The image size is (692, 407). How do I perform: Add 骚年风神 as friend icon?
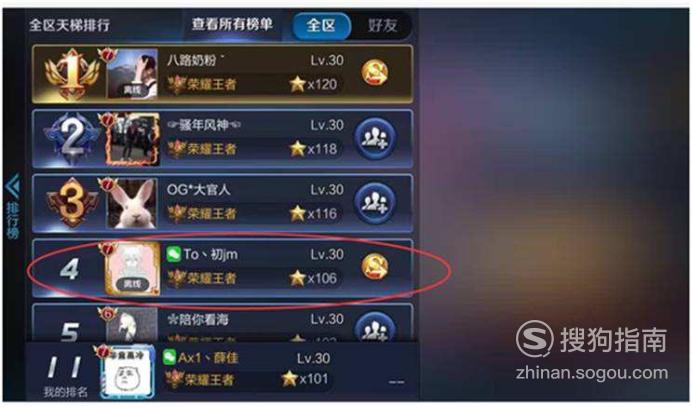coord(375,138)
